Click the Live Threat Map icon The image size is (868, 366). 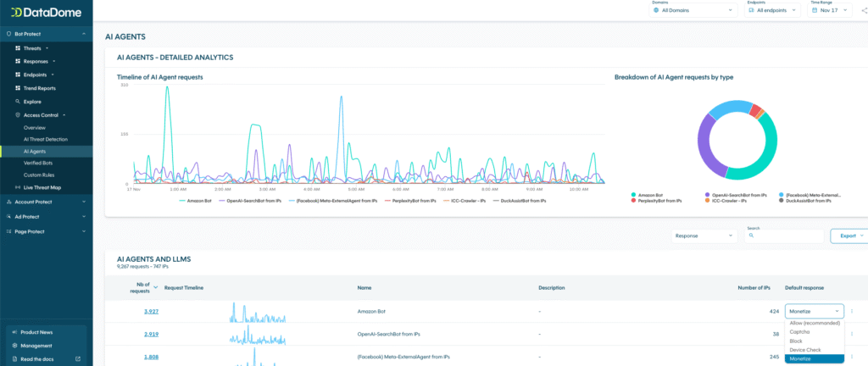(x=17, y=187)
